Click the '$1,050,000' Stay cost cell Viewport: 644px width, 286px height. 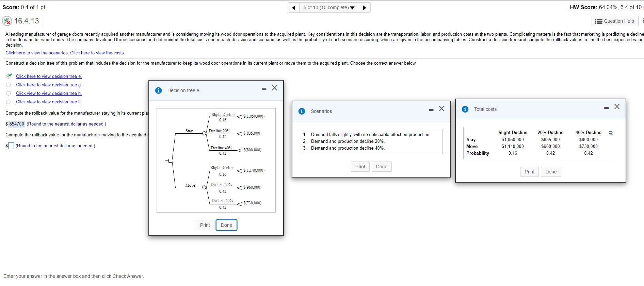tap(513, 139)
